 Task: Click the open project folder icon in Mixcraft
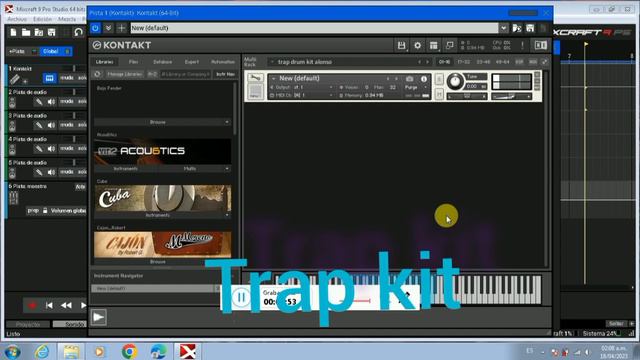tap(26, 32)
